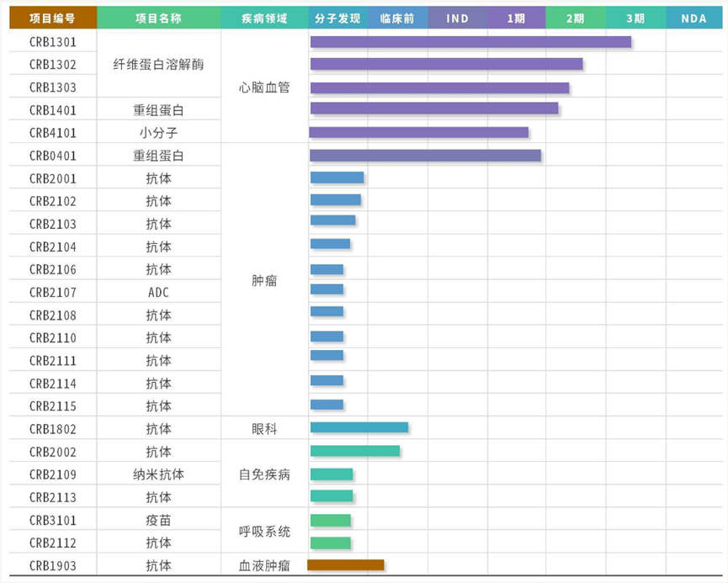Select the 心脑血管 disease area cell
The image size is (728, 583).
click(x=264, y=87)
